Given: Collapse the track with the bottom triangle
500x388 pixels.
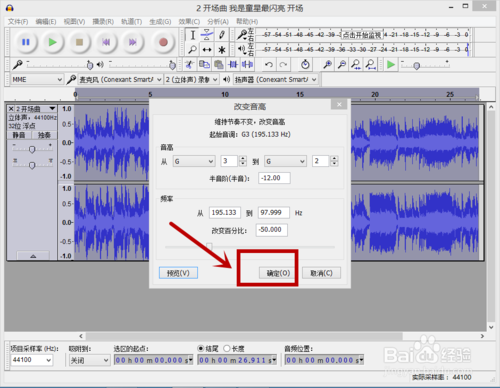Looking at the screenshot, I should click(33, 256).
